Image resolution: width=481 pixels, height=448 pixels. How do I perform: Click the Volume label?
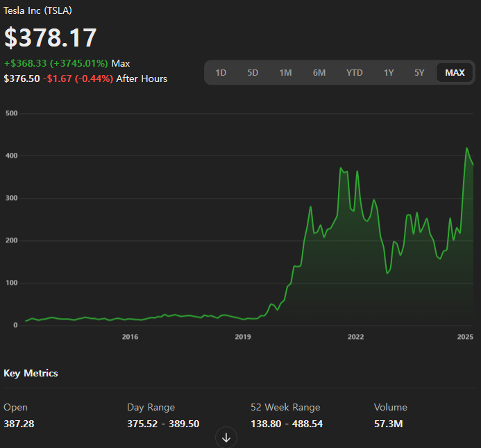point(391,408)
